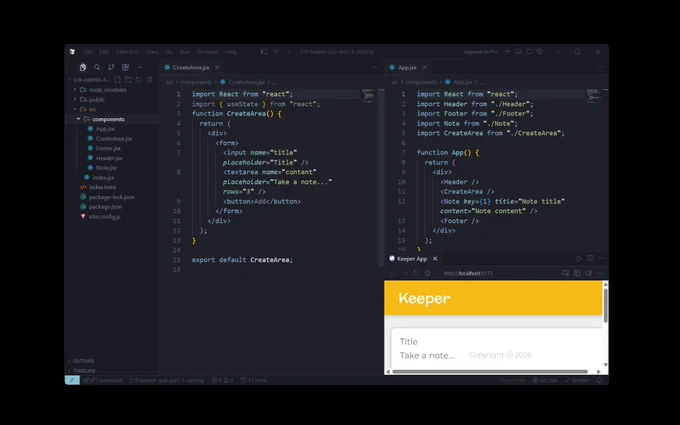
Task: Open the Edit menu
Action: pos(104,52)
